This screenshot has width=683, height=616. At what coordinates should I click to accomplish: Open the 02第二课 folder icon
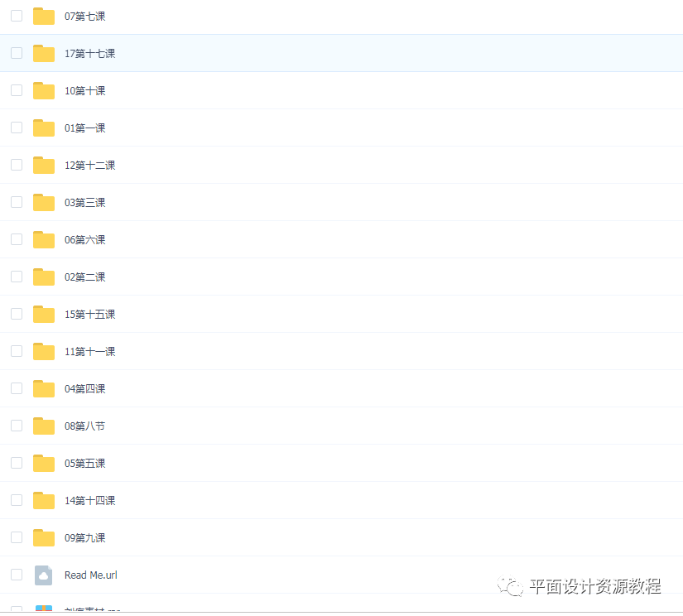click(x=44, y=277)
